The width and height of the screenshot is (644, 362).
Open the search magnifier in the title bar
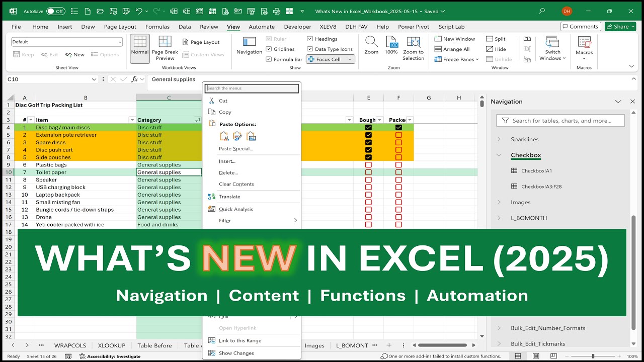[x=542, y=11]
